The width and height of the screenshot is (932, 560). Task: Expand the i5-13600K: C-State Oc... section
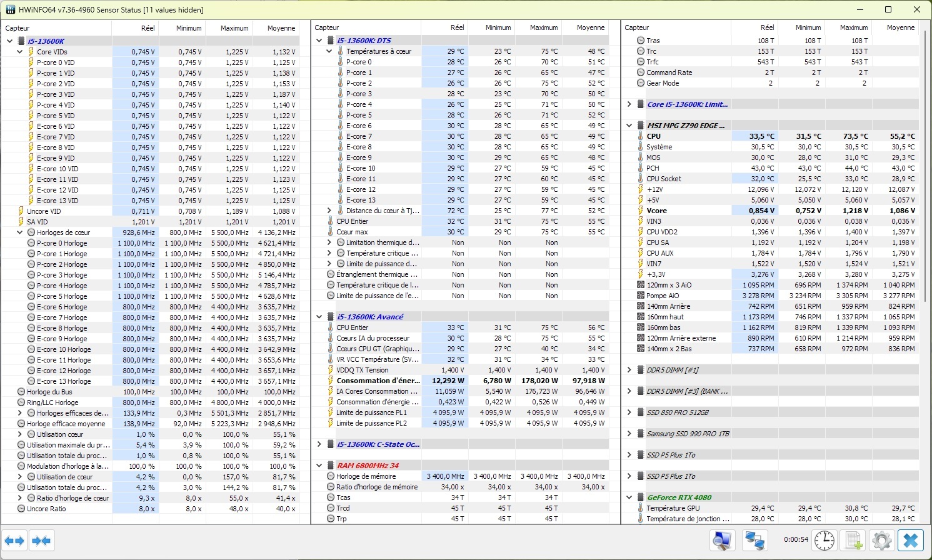point(319,444)
